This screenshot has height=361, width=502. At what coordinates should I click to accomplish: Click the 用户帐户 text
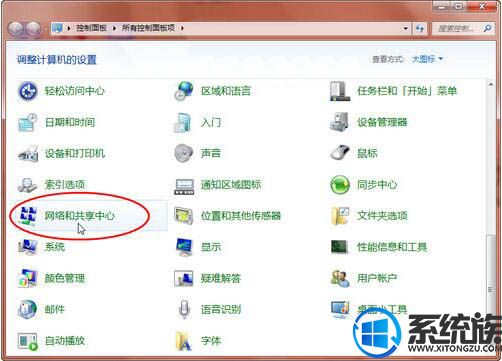click(x=377, y=278)
